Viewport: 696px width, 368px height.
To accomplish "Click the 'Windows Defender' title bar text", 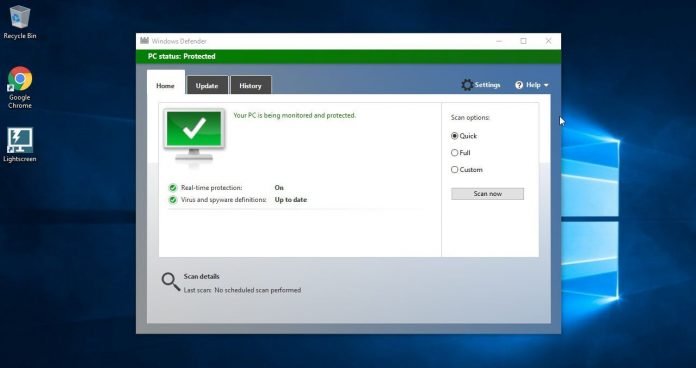I will click(x=179, y=41).
